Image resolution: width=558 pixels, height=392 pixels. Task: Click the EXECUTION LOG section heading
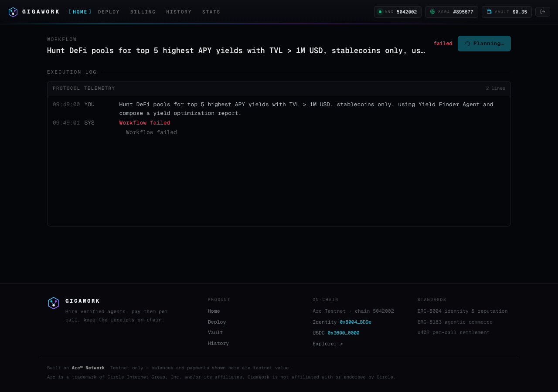pos(72,72)
